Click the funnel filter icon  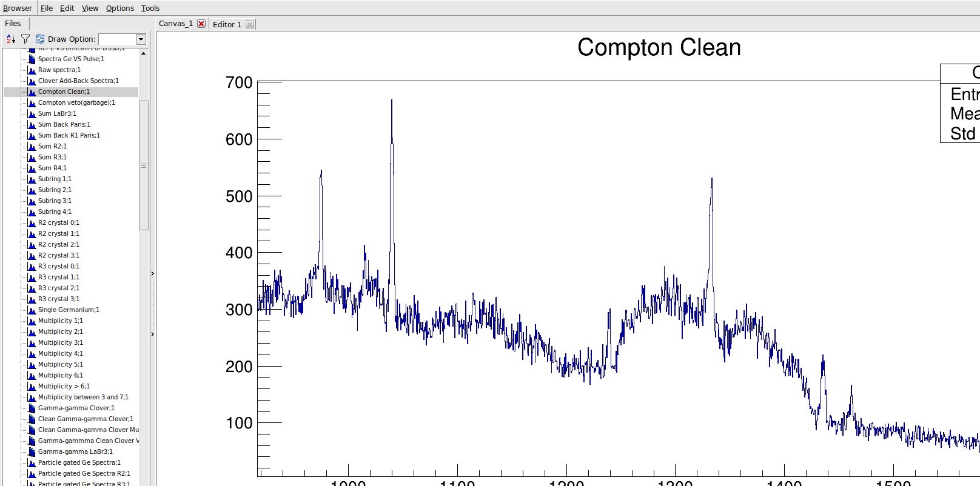click(25, 39)
